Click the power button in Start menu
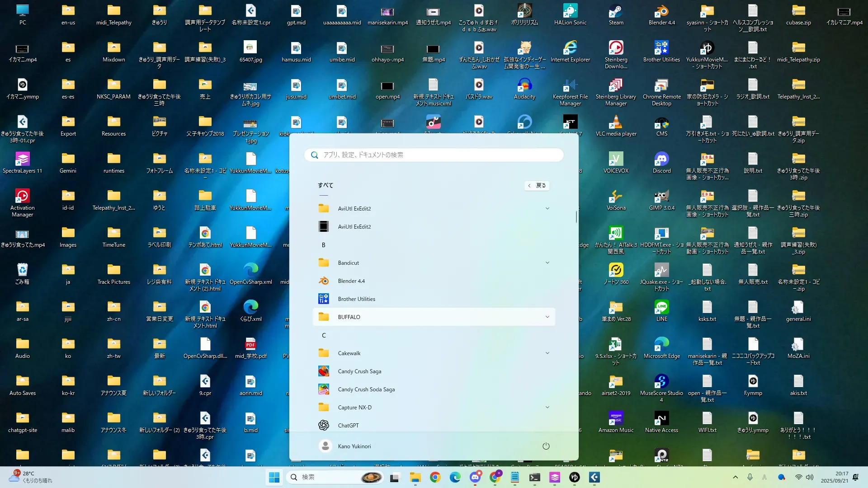 click(546, 446)
